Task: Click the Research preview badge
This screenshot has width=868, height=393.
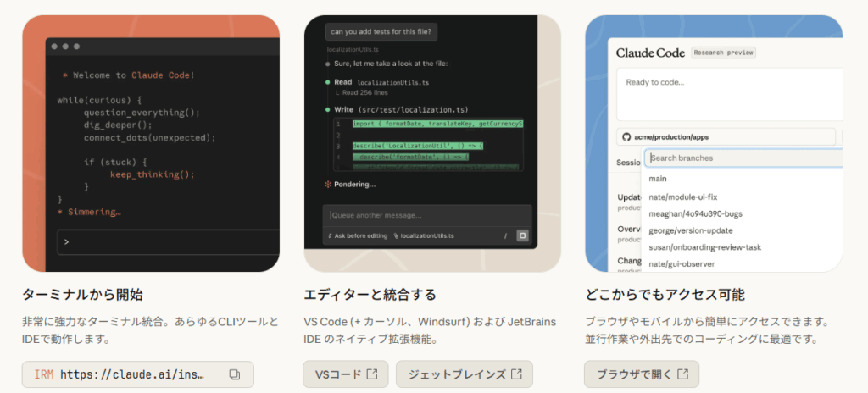Action: coord(723,53)
